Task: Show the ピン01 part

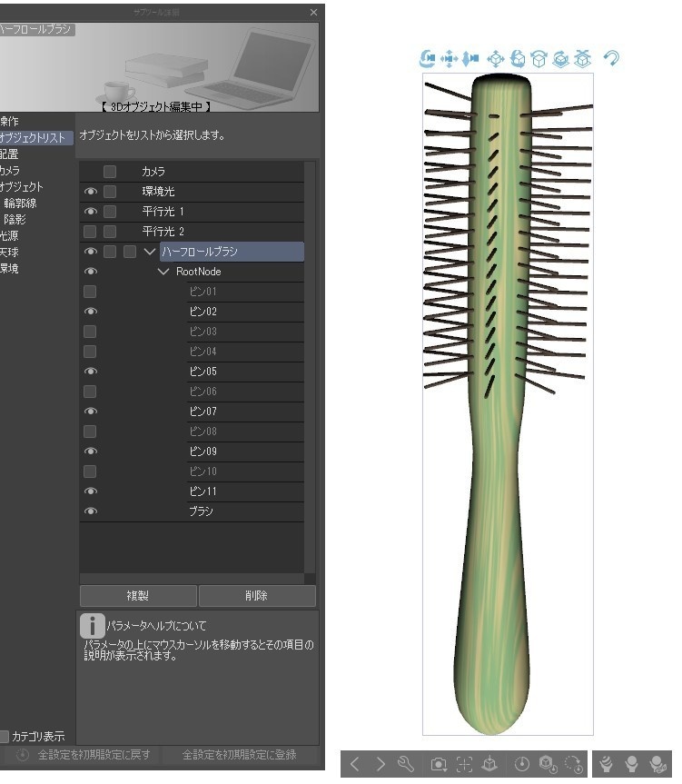Action: [x=90, y=292]
